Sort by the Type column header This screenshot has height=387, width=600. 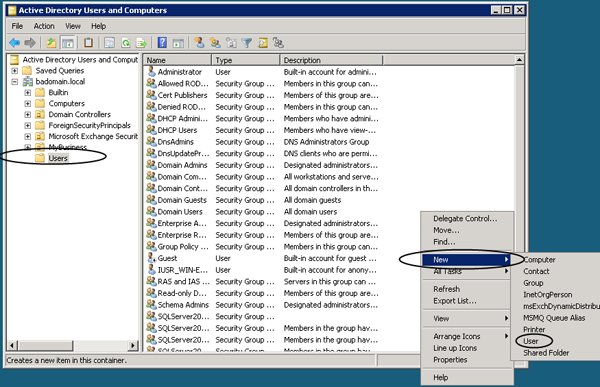tap(246, 60)
